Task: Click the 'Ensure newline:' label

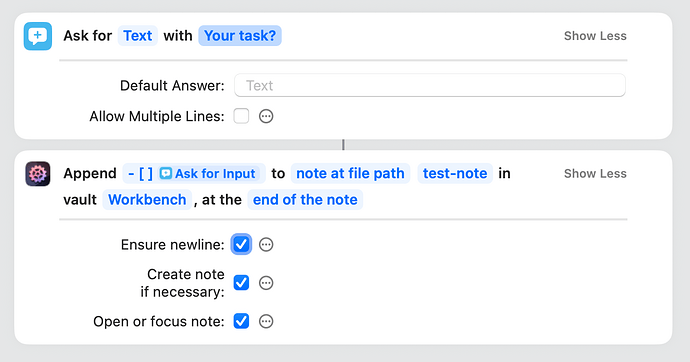Action: point(172,245)
